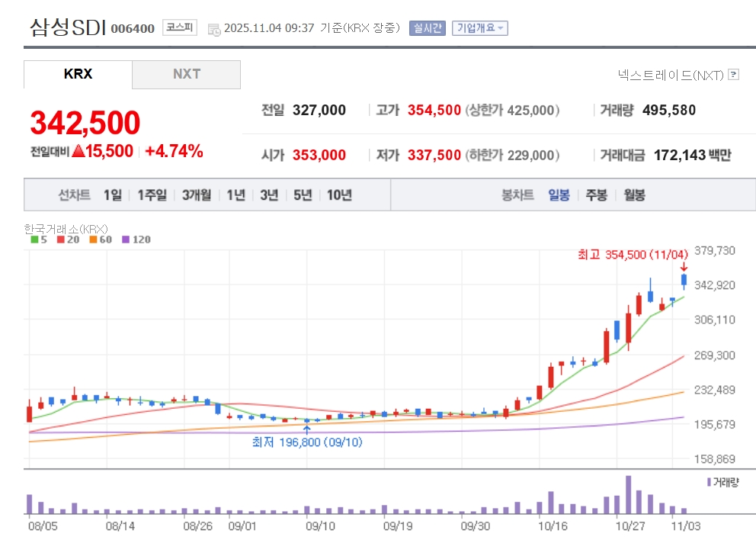Click the 실시간 real-time badge

click(x=427, y=28)
